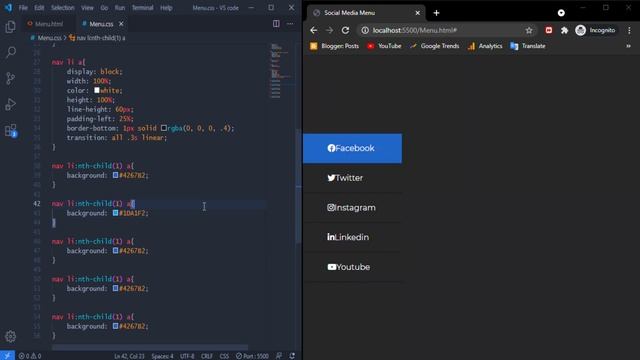Open the Blogger: Posts bookmark
640x360 pixels.
[334, 46]
